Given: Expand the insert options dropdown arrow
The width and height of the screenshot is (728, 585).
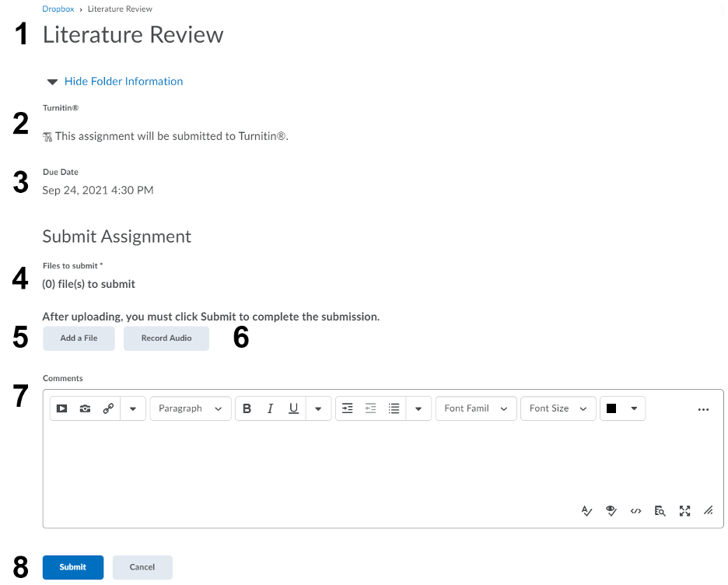Looking at the screenshot, I should [x=133, y=409].
